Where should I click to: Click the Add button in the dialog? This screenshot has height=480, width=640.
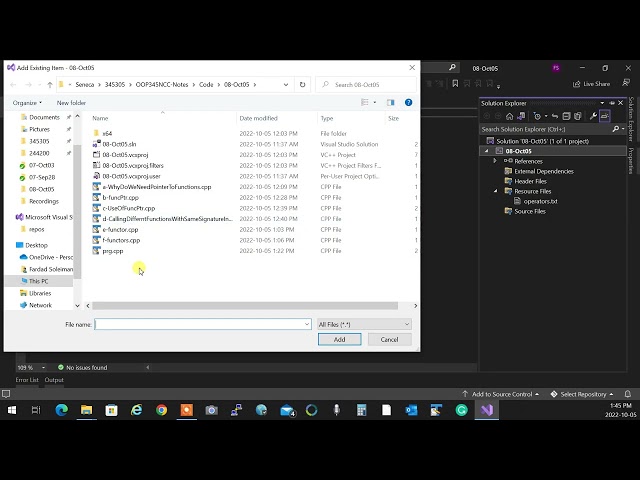point(339,339)
